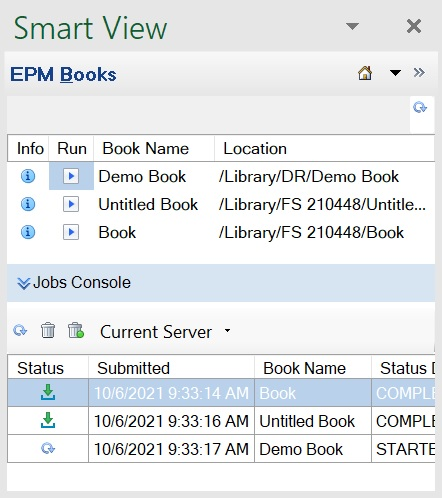
Task: Run the Untitled Book
Action: [x=71, y=204]
